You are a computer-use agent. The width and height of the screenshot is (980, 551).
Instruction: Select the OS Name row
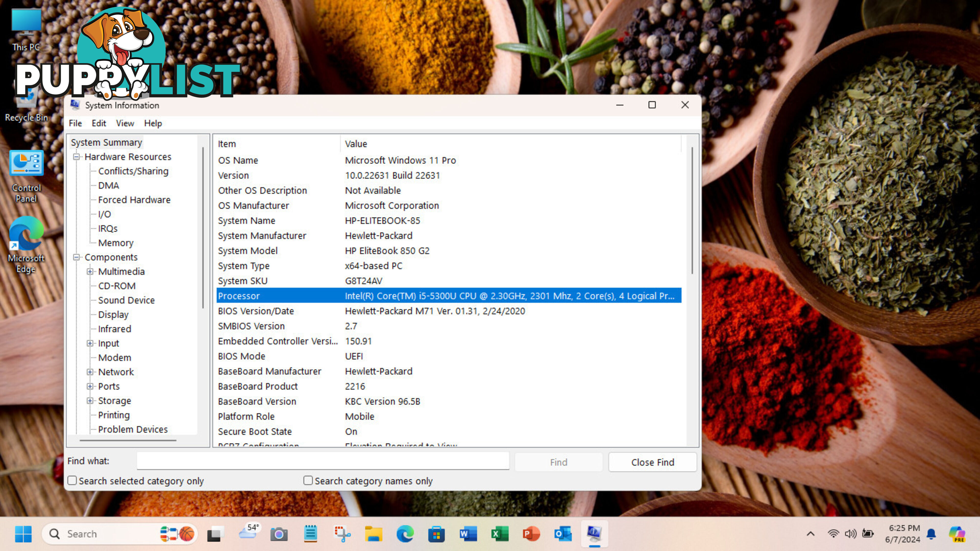449,160
